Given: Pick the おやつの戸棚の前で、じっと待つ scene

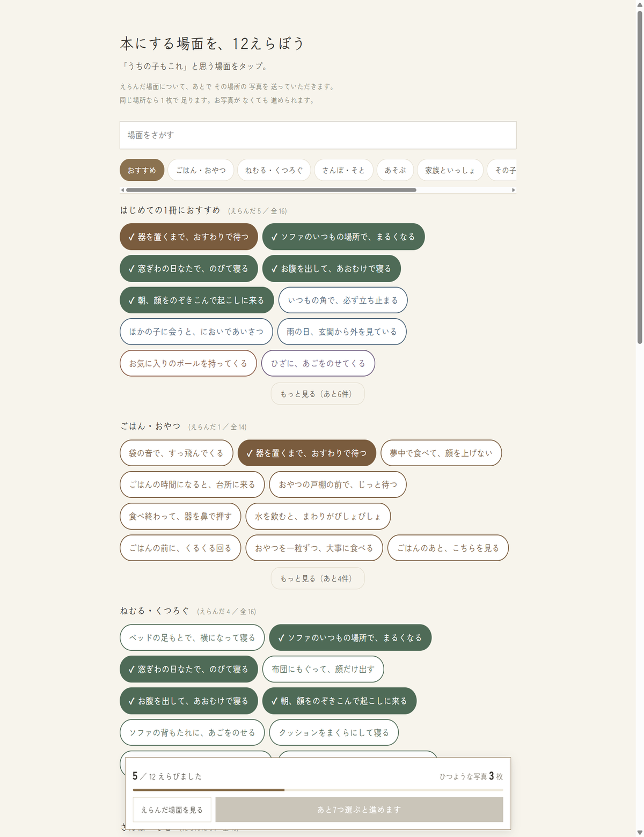Looking at the screenshot, I should point(338,484).
